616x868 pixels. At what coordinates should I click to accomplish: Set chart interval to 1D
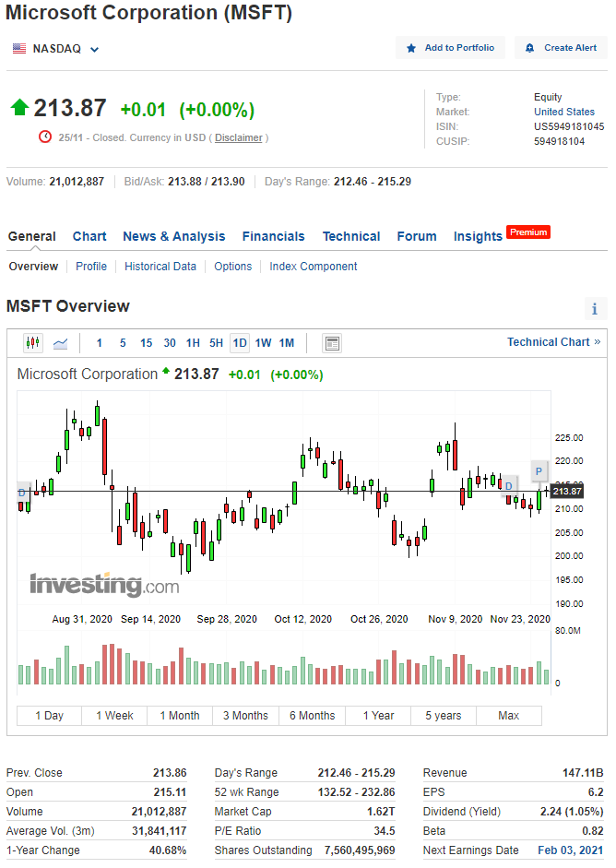click(240, 343)
